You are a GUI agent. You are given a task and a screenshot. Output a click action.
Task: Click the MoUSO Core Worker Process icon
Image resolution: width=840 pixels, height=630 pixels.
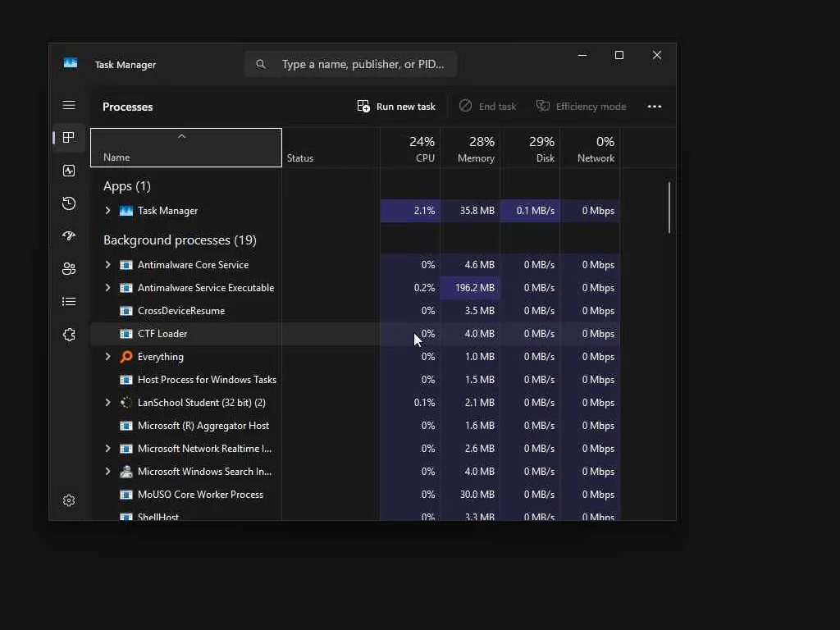click(x=126, y=495)
